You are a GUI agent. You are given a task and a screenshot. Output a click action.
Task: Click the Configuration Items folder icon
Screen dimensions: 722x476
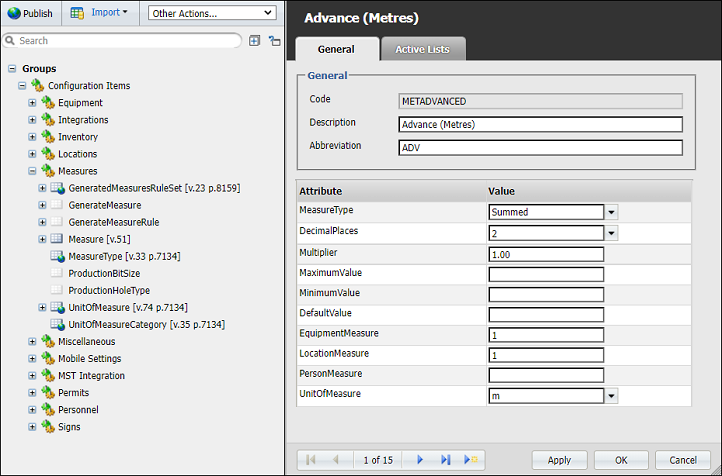[x=38, y=86]
